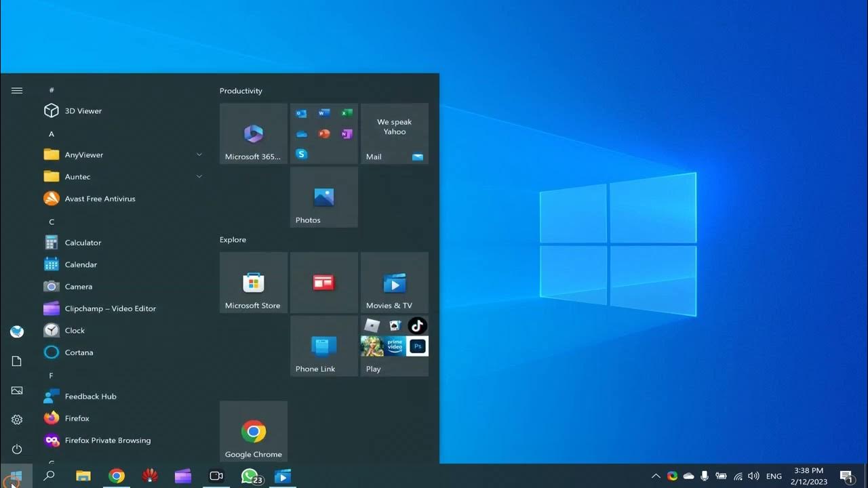Open the clock showing 3:38 PM
This screenshot has width=868, height=488.
[808, 476]
